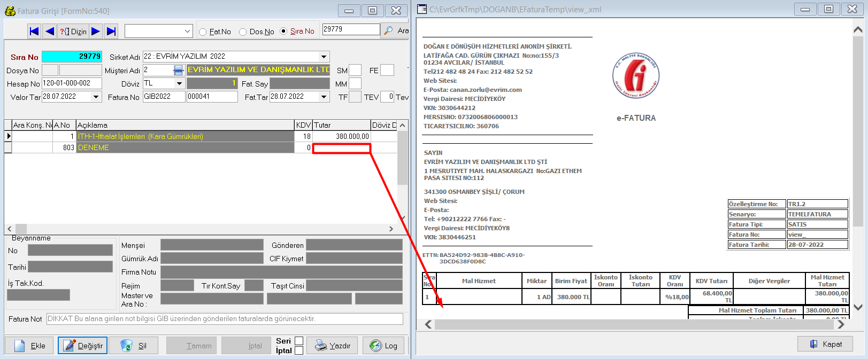Click the cyan Sıra No field
The image size is (868, 359).
click(x=72, y=57)
